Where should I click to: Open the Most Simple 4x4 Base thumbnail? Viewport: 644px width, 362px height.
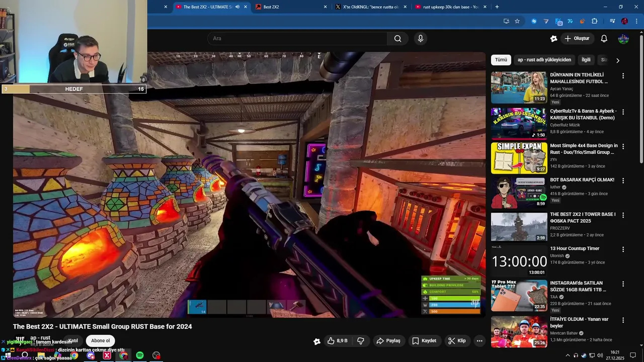click(519, 158)
